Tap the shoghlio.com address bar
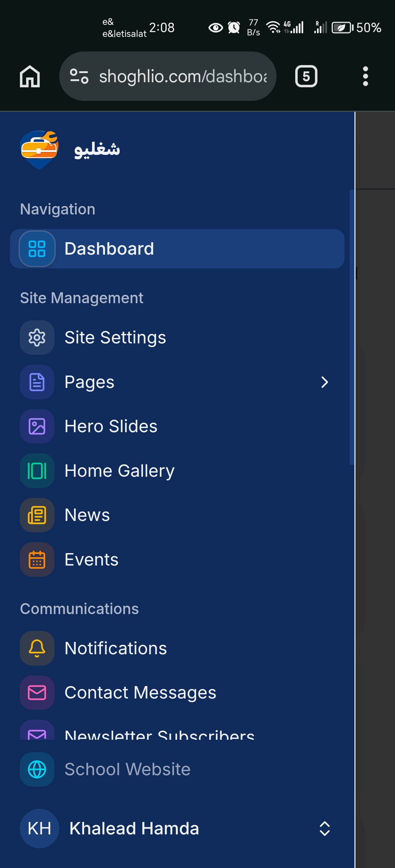 [183, 76]
